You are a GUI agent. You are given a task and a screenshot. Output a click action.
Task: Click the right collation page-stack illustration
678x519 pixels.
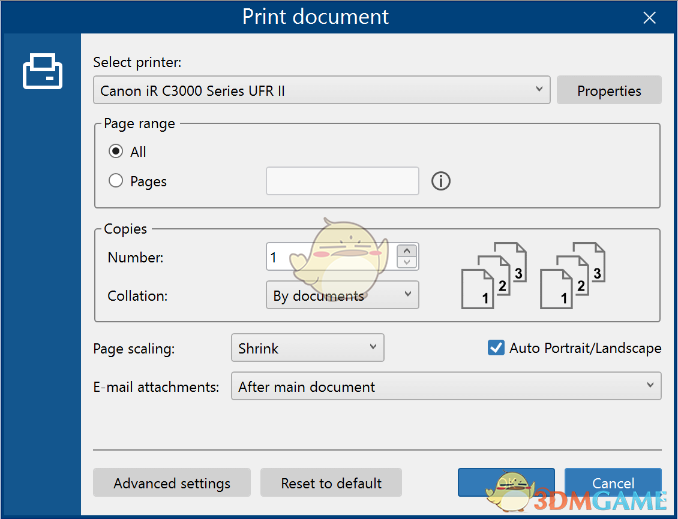(572, 275)
